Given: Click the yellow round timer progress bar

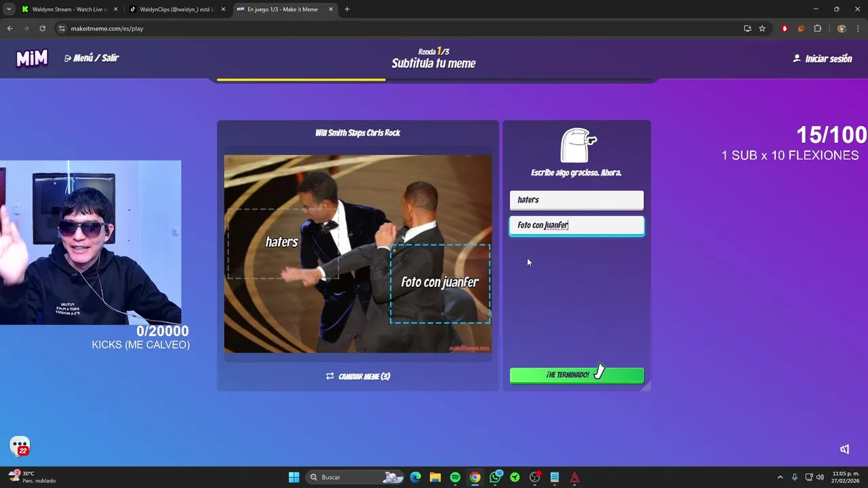Looking at the screenshot, I should 301,79.
